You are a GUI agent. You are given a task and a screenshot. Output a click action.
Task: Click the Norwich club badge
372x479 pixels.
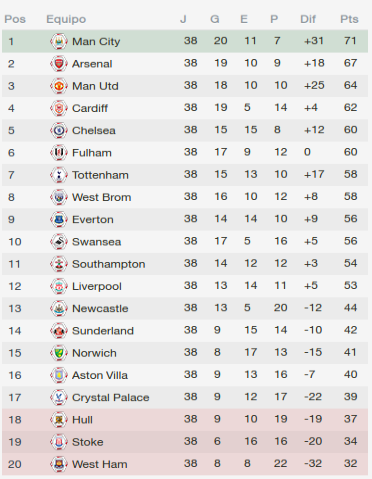coord(59,353)
